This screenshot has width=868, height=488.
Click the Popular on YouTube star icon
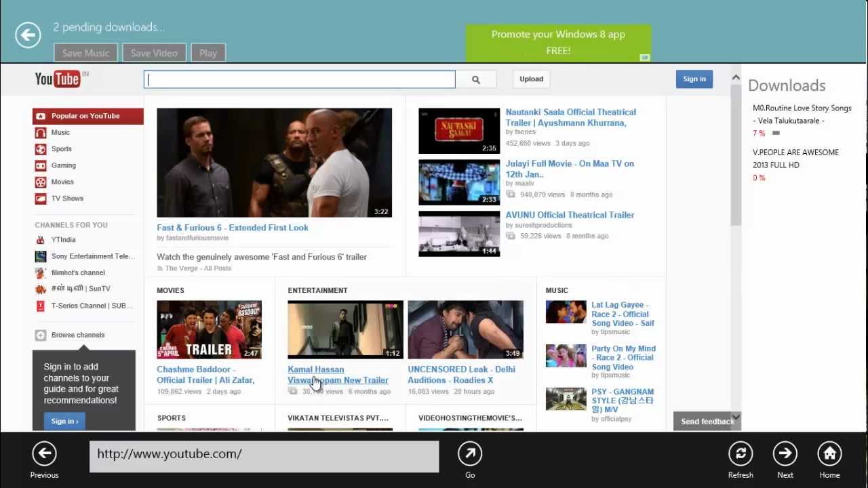point(41,116)
